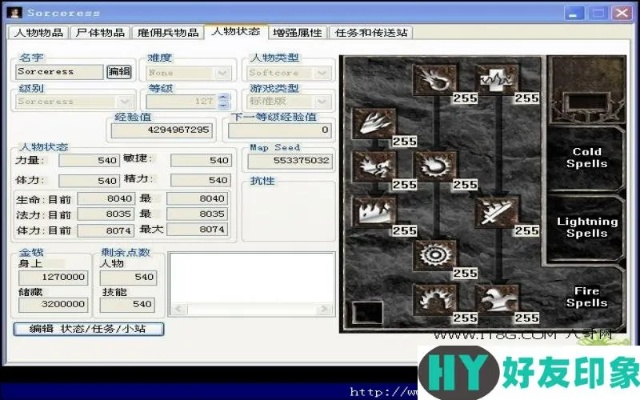Click the horizontal scrollbar's right arrow in text box

324,309
